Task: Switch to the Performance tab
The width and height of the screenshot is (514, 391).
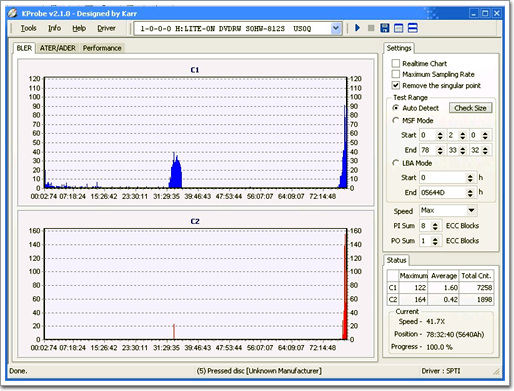Action: pos(102,48)
